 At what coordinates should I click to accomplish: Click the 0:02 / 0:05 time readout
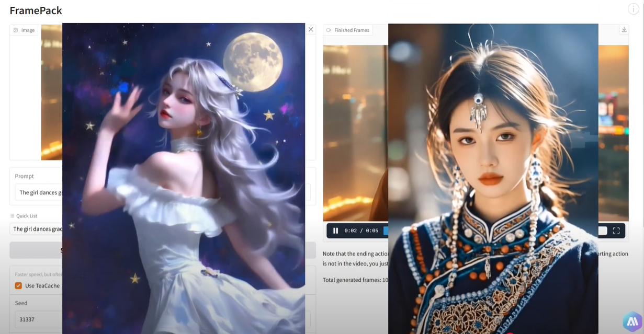361,231
